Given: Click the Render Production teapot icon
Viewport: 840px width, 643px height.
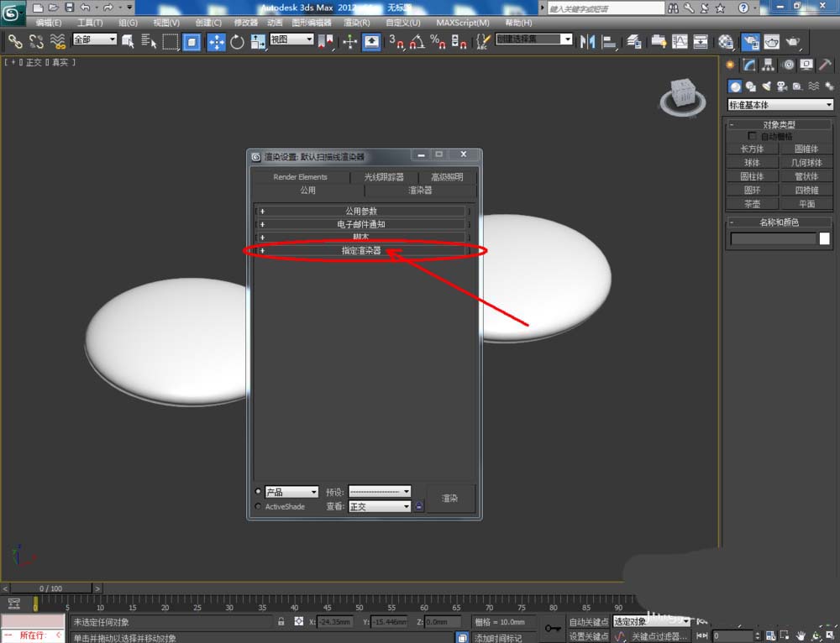Looking at the screenshot, I should pos(793,42).
